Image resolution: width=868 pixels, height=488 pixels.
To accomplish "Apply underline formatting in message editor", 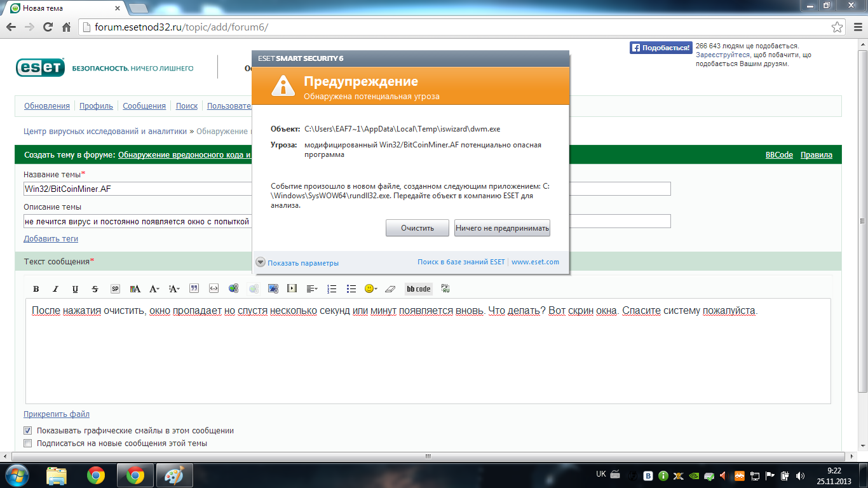I will point(75,288).
